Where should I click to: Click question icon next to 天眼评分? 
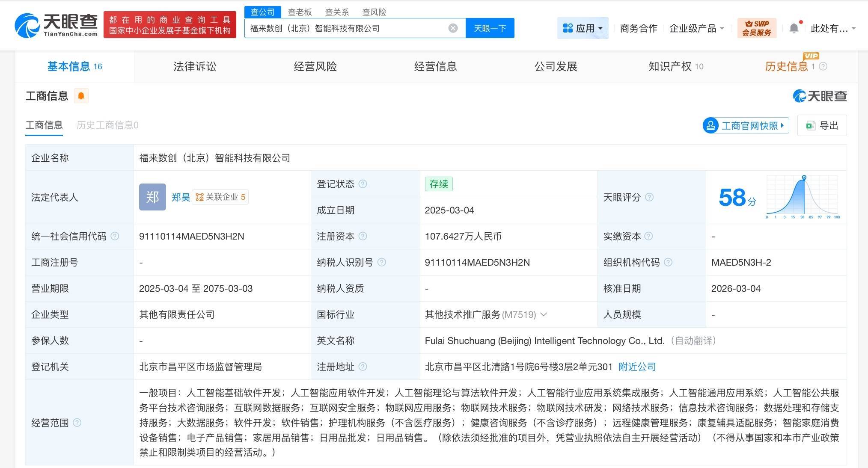649,197
